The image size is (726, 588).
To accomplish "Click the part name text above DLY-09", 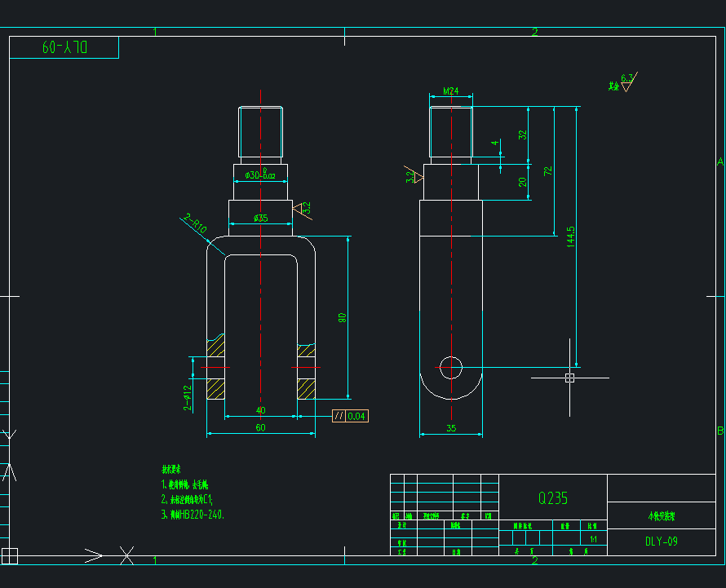I will point(662,515).
